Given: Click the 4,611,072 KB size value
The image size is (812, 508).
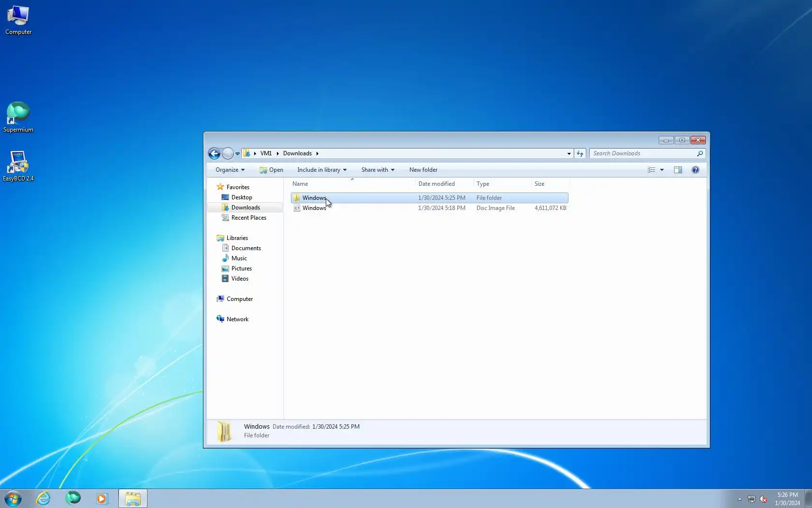Looking at the screenshot, I should [551, 208].
